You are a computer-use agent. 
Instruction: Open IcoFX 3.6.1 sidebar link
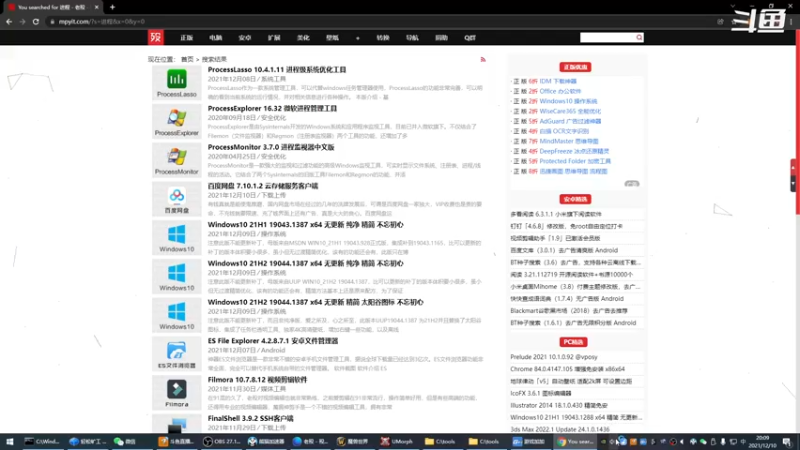coord(541,393)
